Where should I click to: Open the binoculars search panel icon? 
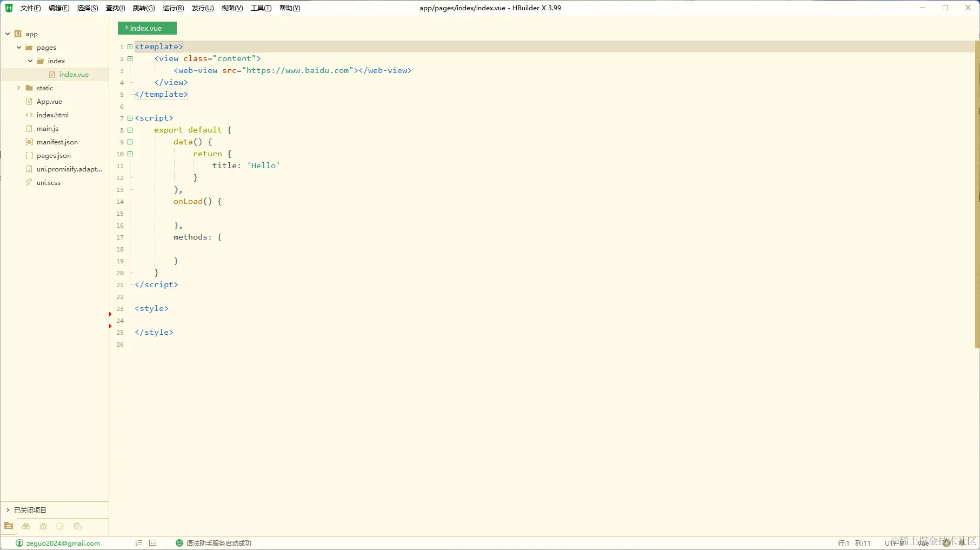pos(26,526)
